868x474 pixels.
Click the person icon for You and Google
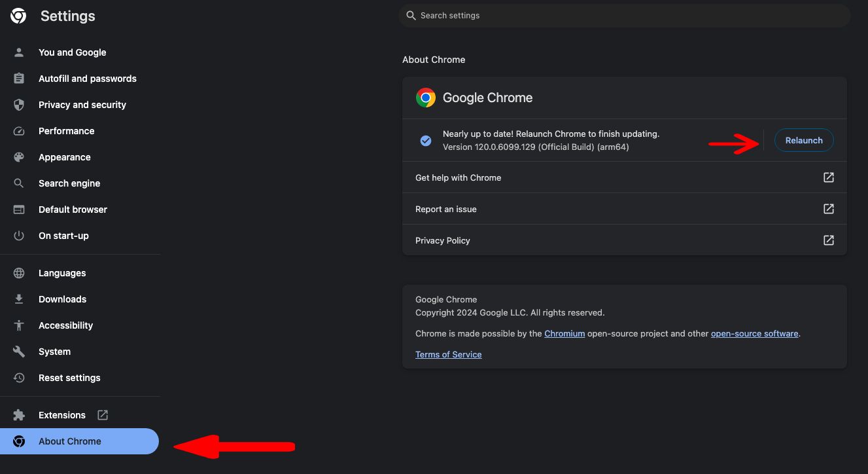(x=19, y=52)
